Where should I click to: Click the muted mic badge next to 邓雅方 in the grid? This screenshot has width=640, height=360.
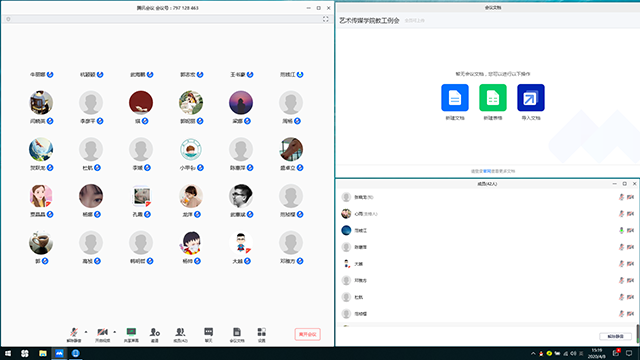[x=300, y=261]
